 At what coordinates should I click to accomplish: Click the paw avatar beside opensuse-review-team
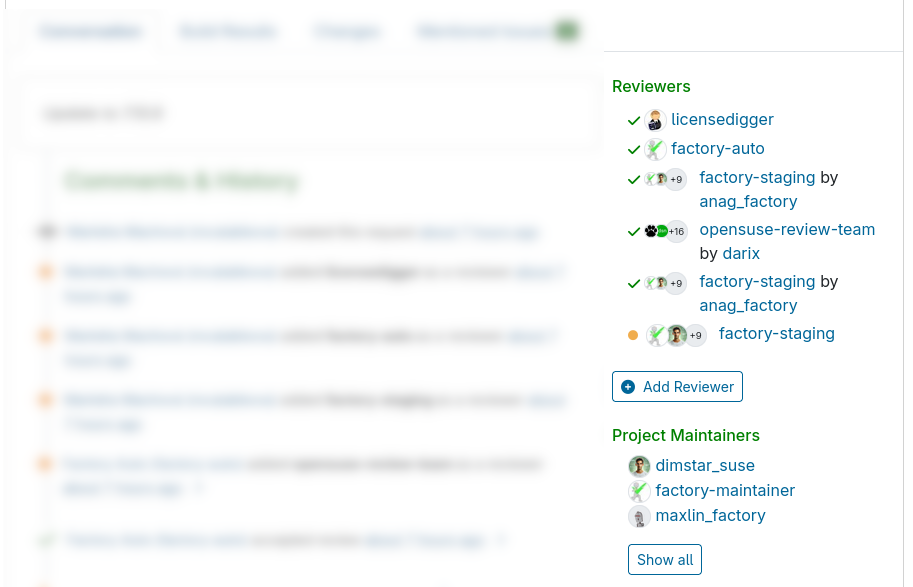(650, 231)
